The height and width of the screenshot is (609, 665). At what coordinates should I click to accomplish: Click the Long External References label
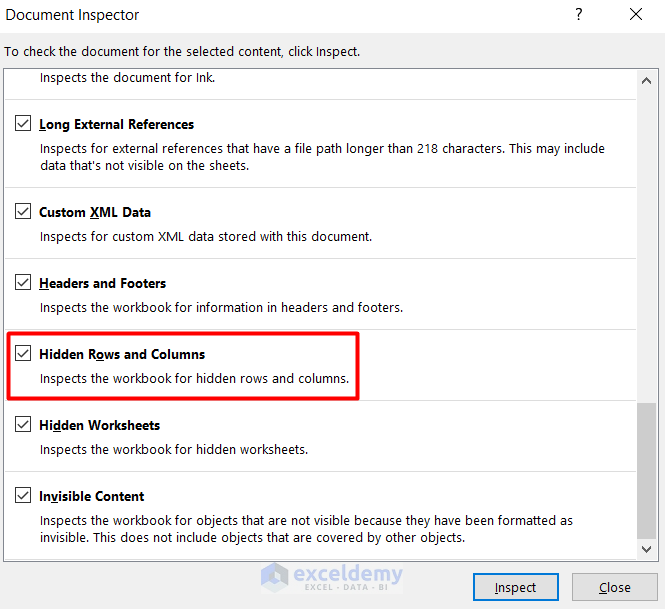[116, 124]
